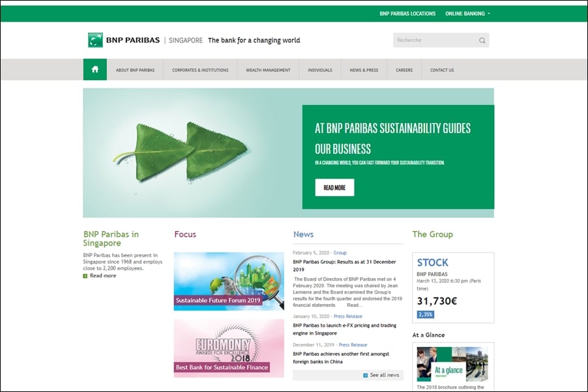
Task: Click the sustainability banner headline
Action: tap(392, 139)
